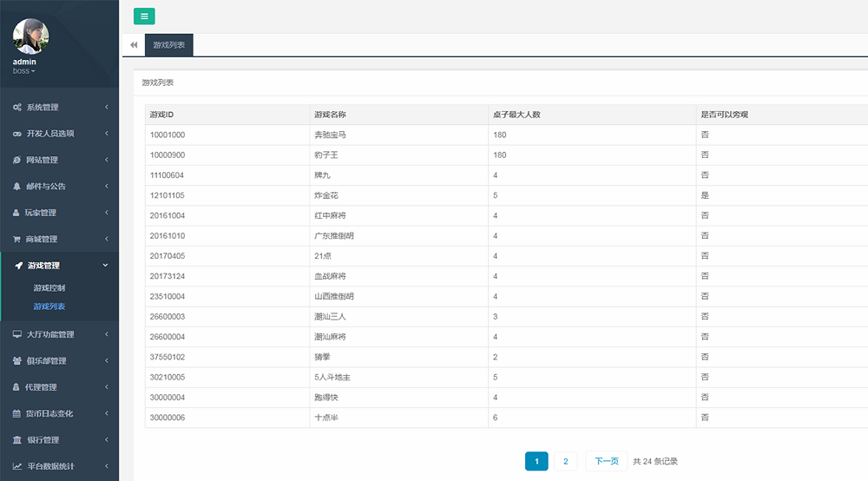Viewport: 868px width, 481px height.
Task: Click the rocket icon beside 游戏管理
Action: [x=18, y=266]
